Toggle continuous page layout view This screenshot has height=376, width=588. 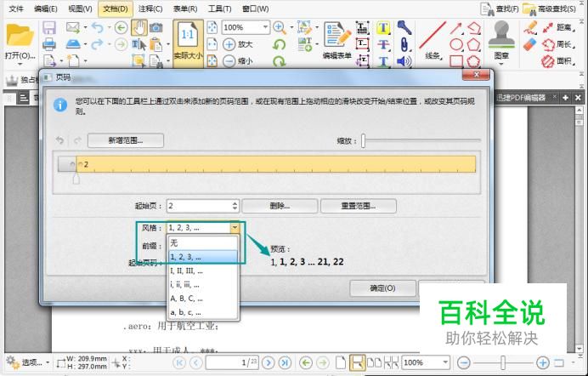pyautogui.click(x=357, y=362)
